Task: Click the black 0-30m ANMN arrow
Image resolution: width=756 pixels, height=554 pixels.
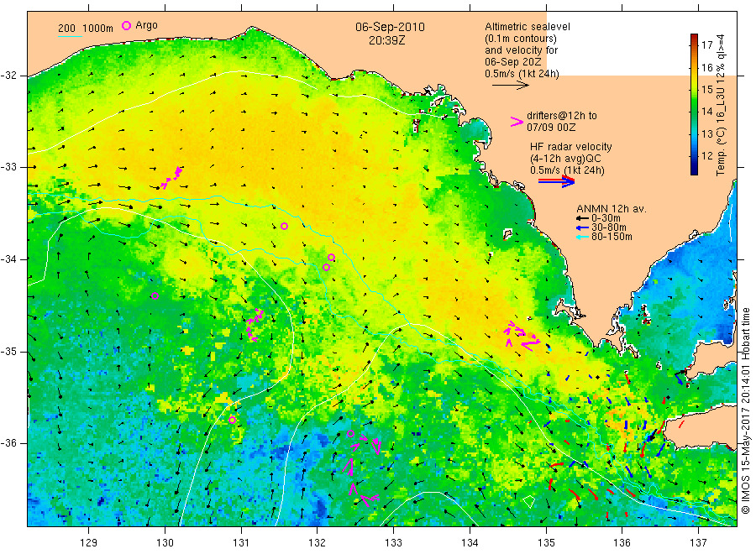Action: 582,218
